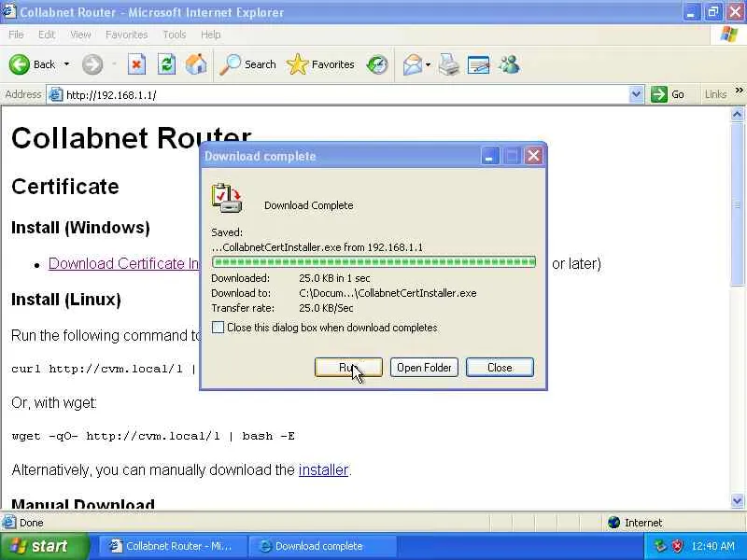Click the Forward arrow icon
The height and width of the screenshot is (560, 747).
(x=92, y=64)
